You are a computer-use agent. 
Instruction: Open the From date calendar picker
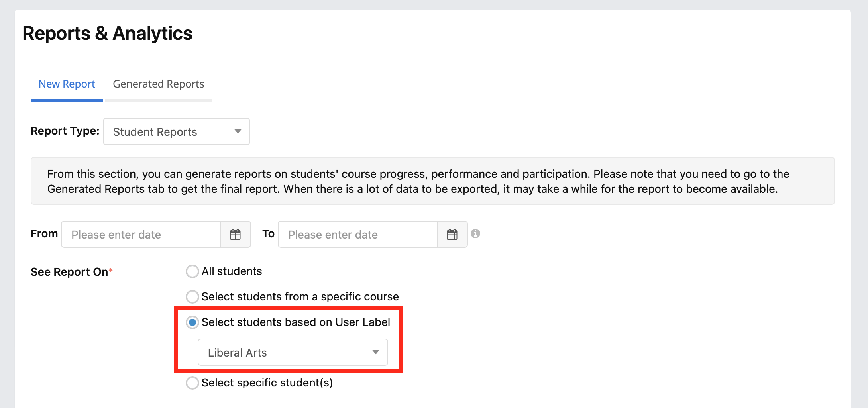coord(236,234)
